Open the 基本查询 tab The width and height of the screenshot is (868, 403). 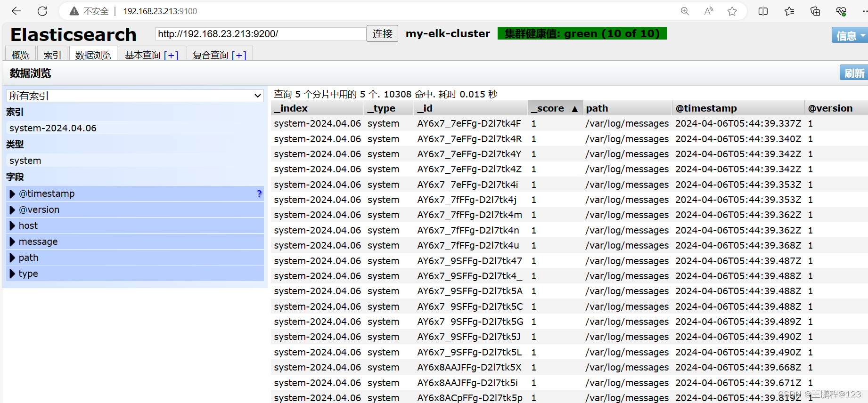(x=142, y=55)
